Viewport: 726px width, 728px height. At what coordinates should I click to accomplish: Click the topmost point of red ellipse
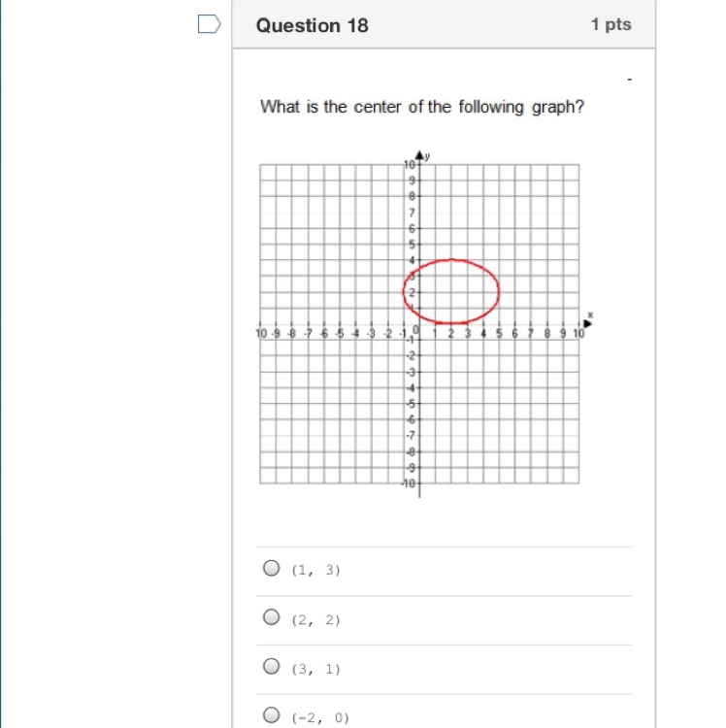pyautogui.click(x=451, y=260)
